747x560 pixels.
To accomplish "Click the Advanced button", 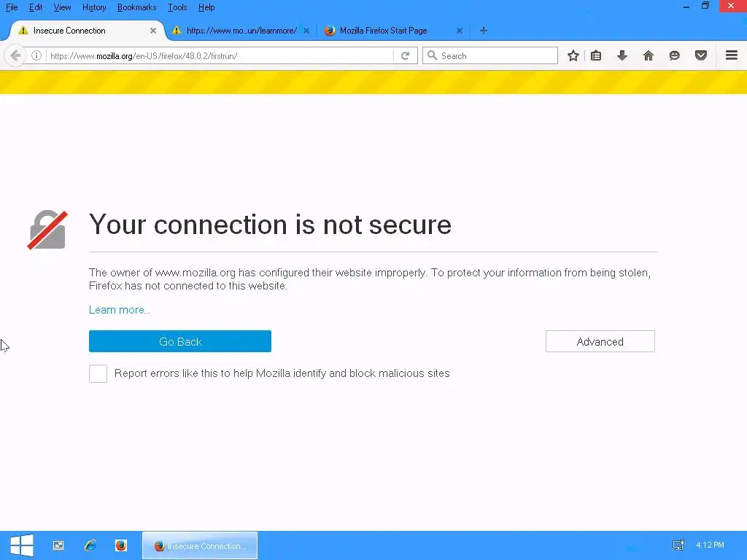I will [600, 341].
